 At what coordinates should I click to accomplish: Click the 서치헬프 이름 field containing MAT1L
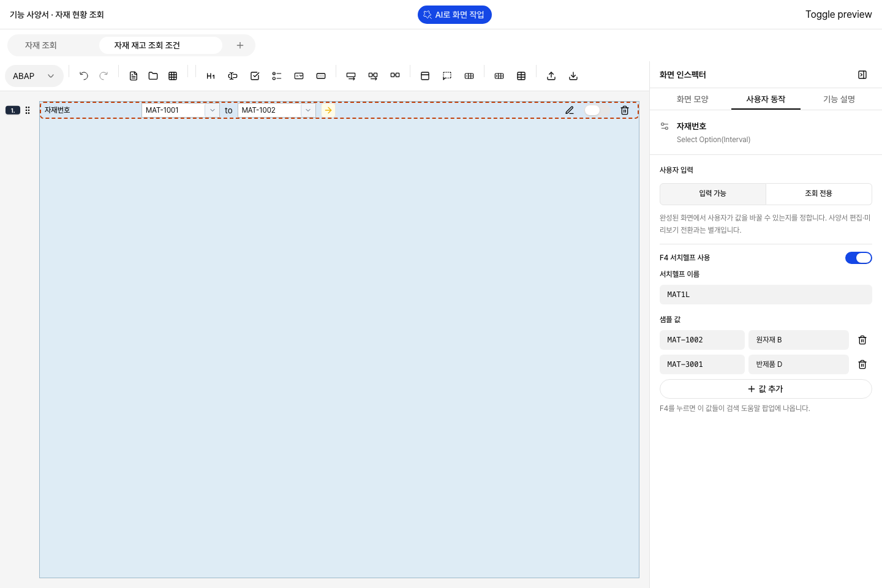click(766, 295)
